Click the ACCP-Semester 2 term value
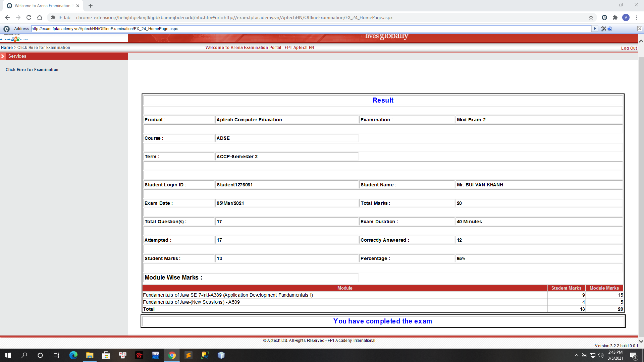The image size is (644, 362). click(x=237, y=157)
